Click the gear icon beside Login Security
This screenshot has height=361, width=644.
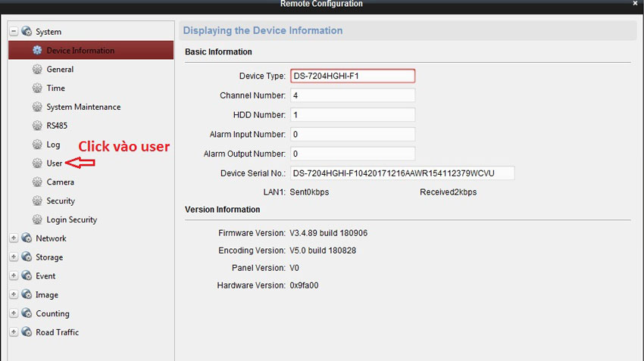[37, 219]
